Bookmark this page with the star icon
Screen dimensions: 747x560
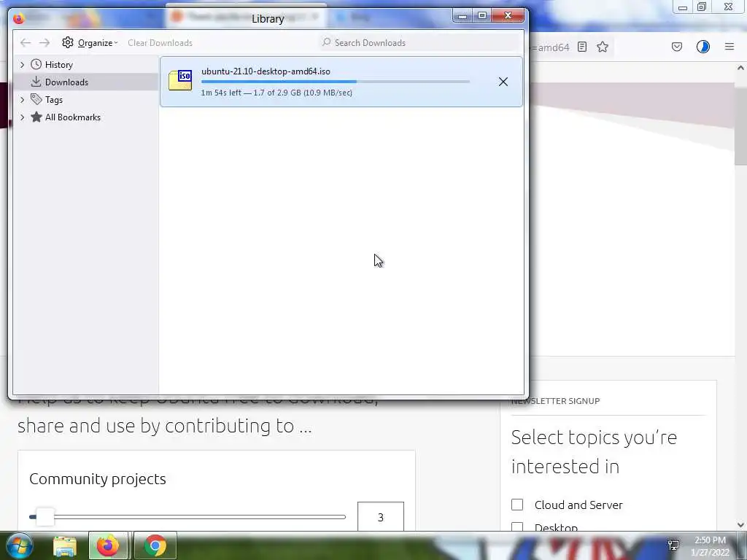point(603,47)
